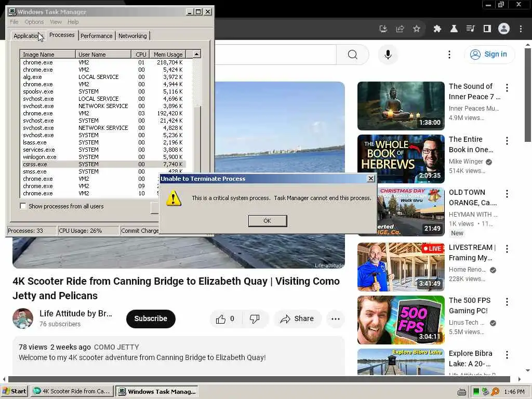Open the Whole Book of Hebrews thumbnail
Viewport: 532px width, 399px height.
pyautogui.click(x=401, y=159)
